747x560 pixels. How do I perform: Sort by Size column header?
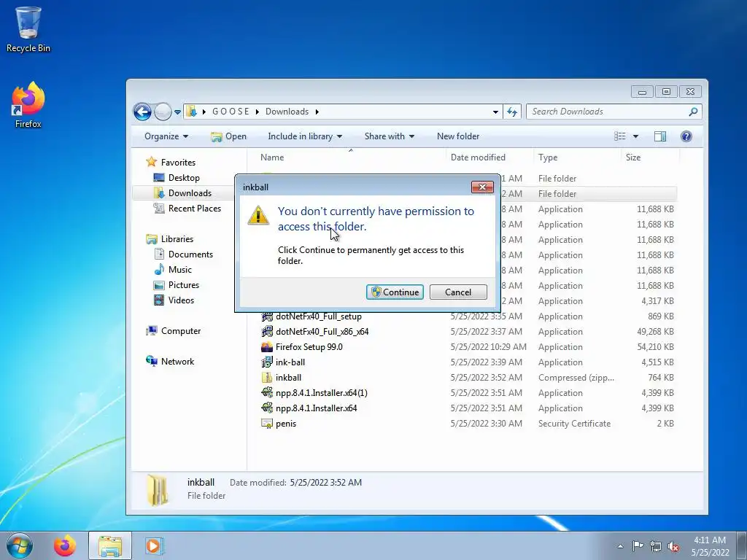pyautogui.click(x=633, y=157)
